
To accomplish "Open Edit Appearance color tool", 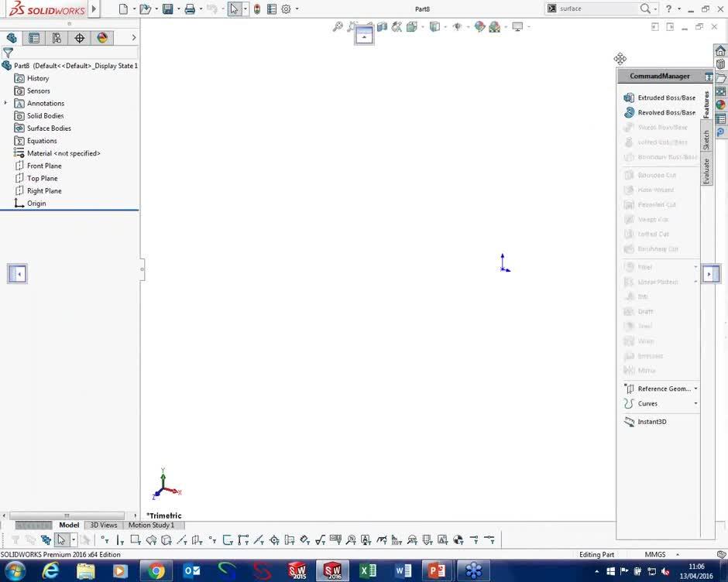I will coord(479,26).
